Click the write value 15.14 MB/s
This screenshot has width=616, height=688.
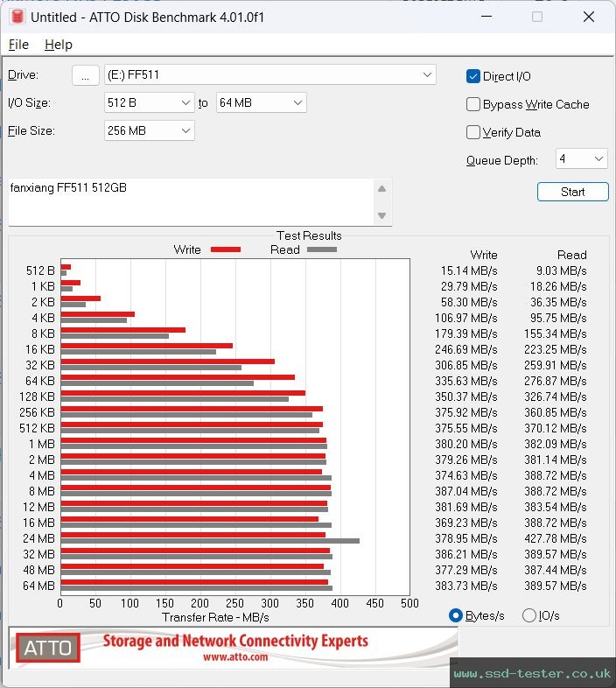pyautogui.click(x=469, y=270)
